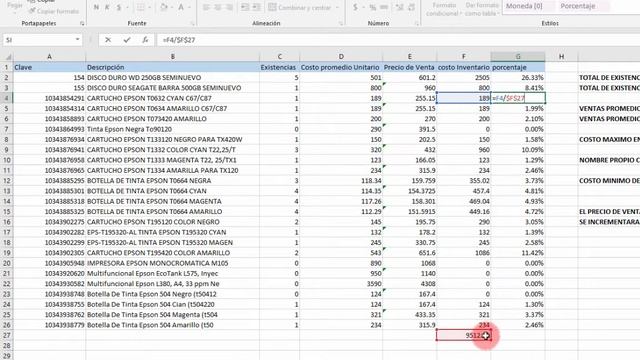The image size is (640, 360).
Task: Open Fuente dialog launcher
Action: 192,24
